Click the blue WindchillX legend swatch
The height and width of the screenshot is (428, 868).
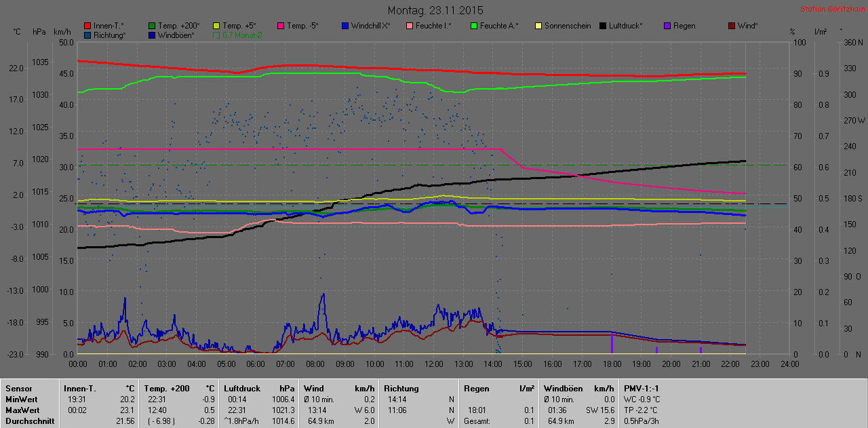click(345, 26)
